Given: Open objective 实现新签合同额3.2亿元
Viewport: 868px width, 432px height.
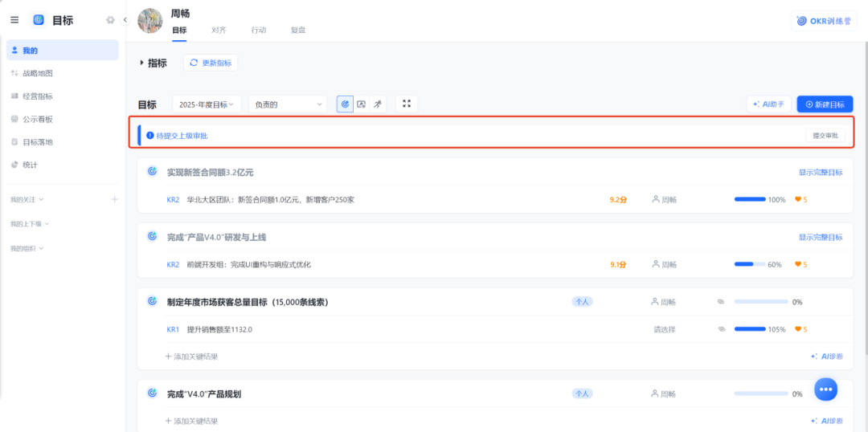Looking at the screenshot, I should point(211,173).
